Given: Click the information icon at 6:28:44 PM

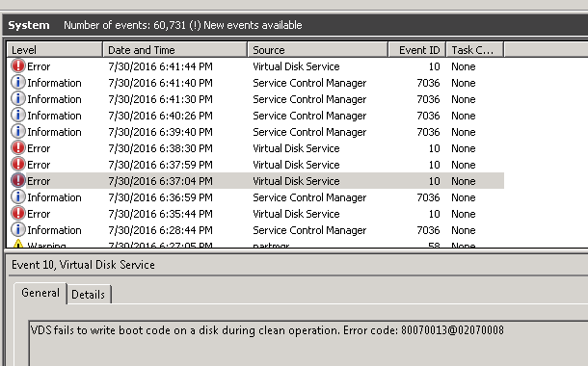Looking at the screenshot, I should 18,229.
